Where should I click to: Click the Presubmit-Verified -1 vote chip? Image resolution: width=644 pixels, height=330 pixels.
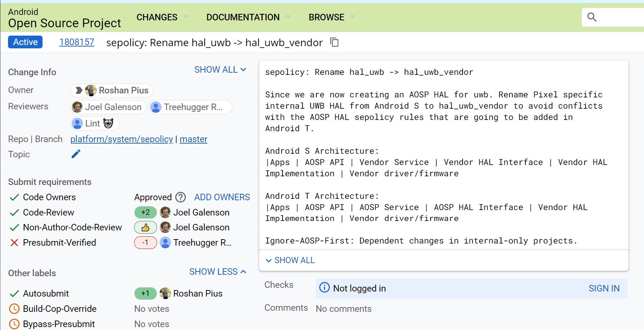(x=145, y=243)
